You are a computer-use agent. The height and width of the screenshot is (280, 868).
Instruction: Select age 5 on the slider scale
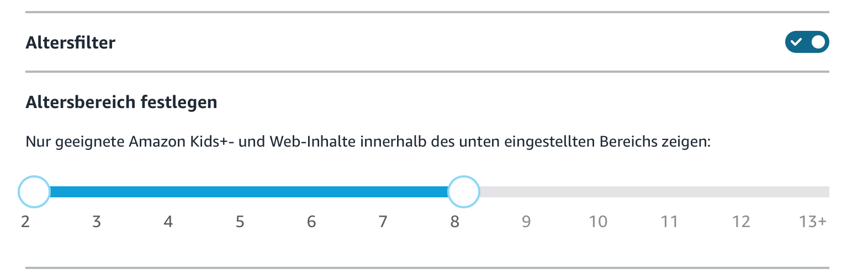tap(240, 222)
